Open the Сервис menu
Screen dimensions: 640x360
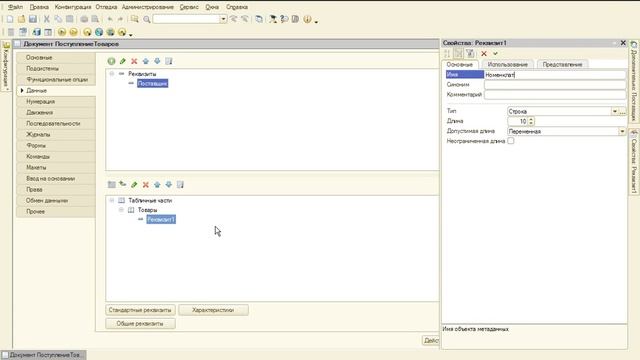point(189,7)
